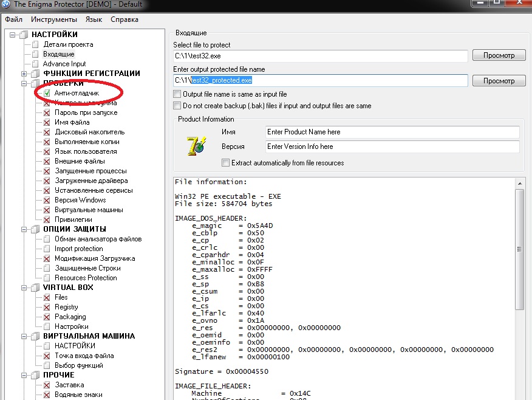Click the 'Signature = 0x00004550' line
Screen dimensions: 532x400
pyautogui.click(x=222, y=371)
